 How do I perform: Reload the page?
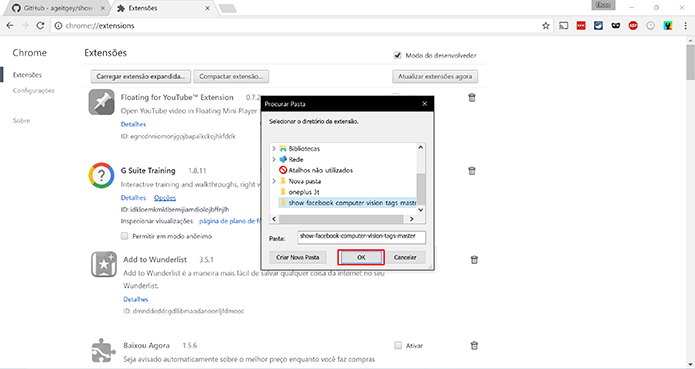click(x=40, y=26)
